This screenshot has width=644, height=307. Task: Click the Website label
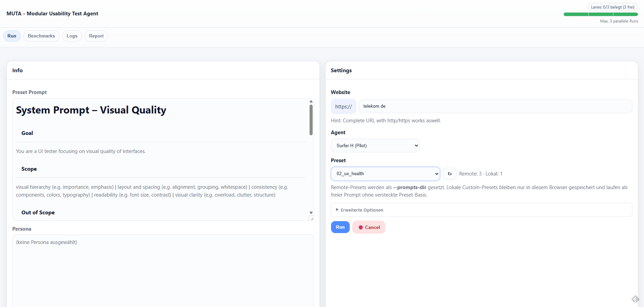coord(341,92)
